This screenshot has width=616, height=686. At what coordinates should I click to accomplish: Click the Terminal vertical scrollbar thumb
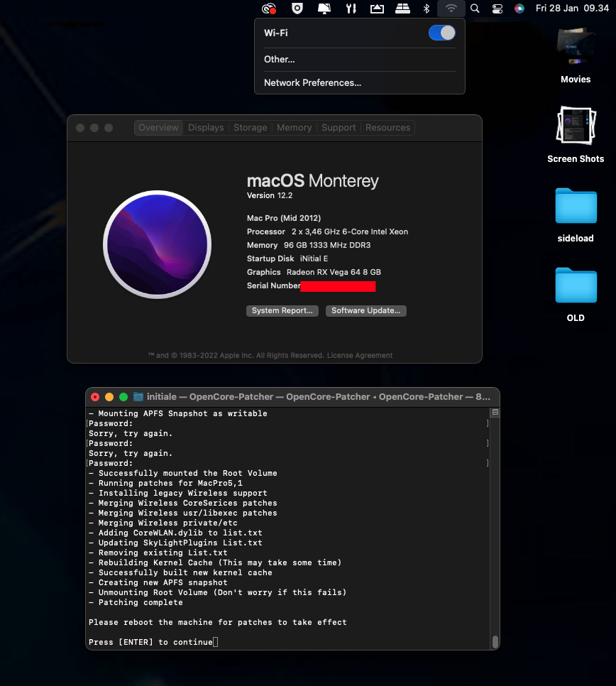[495, 642]
